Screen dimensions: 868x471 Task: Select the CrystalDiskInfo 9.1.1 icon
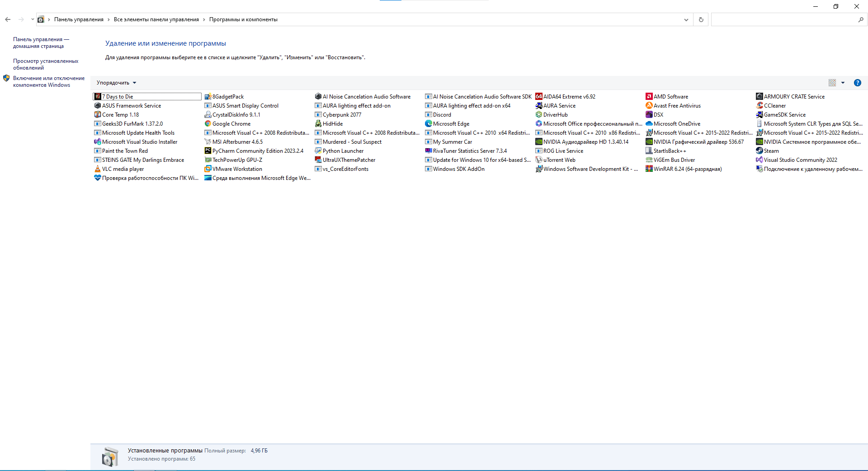[x=208, y=114]
